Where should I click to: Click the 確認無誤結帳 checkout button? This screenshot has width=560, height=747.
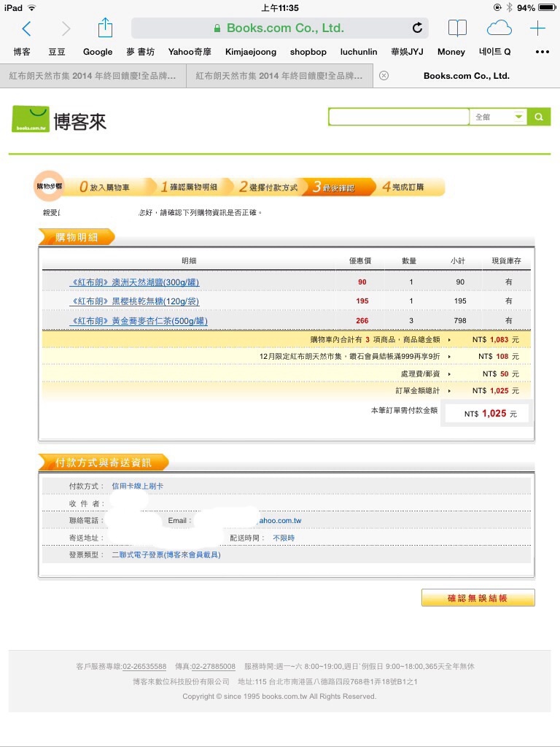(478, 598)
